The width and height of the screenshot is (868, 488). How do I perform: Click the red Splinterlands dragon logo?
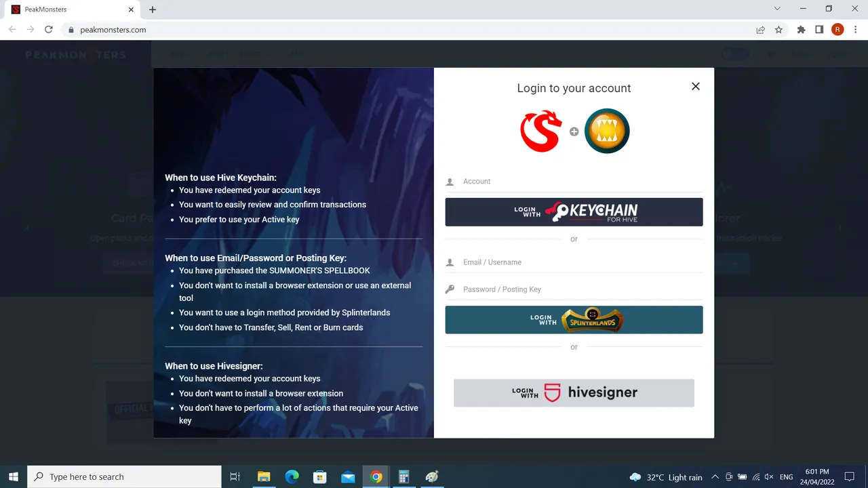coord(541,131)
